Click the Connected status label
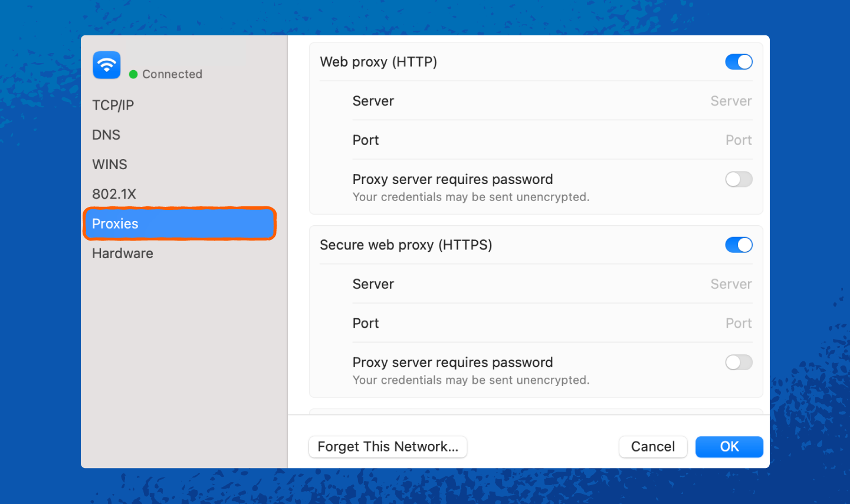The width and height of the screenshot is (850, 504). (172, 74)
